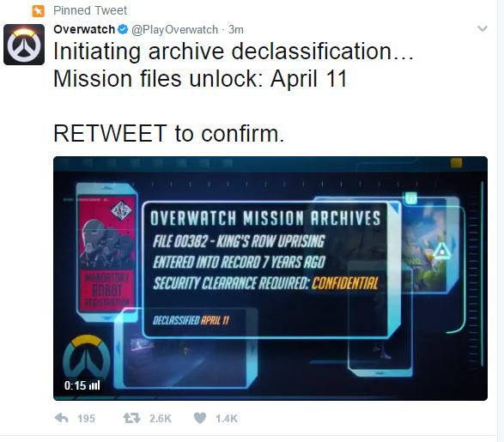Image resolution: width=504 pixels, height=442 pixels.
Task: Click the blue verified badge
Action: 123,29
